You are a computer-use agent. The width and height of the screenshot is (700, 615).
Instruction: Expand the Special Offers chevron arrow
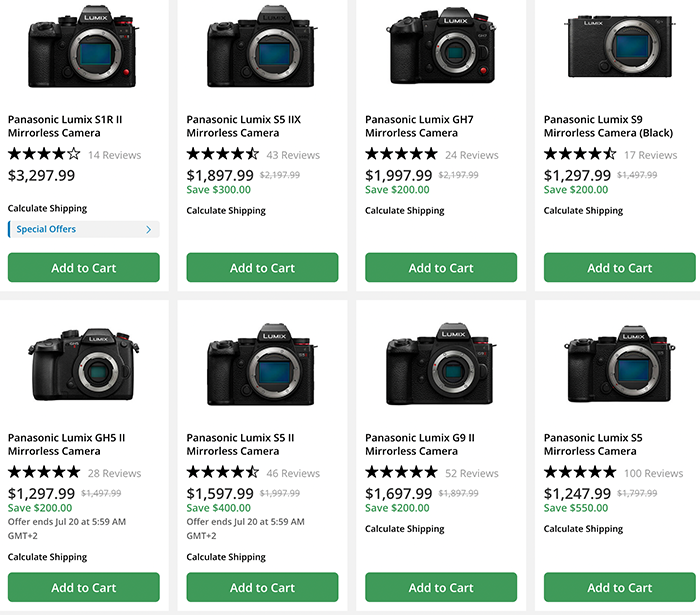(149, 229)
